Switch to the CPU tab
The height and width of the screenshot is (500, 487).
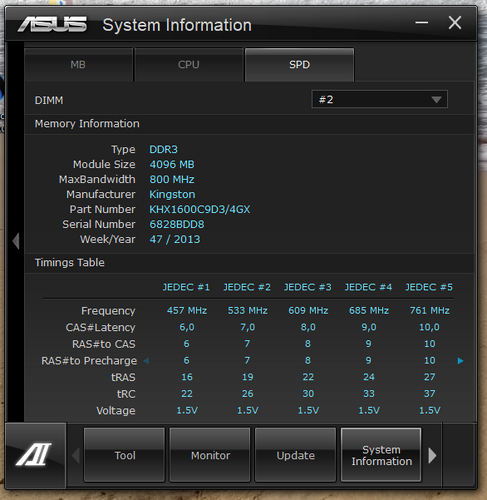coord(189,65)
